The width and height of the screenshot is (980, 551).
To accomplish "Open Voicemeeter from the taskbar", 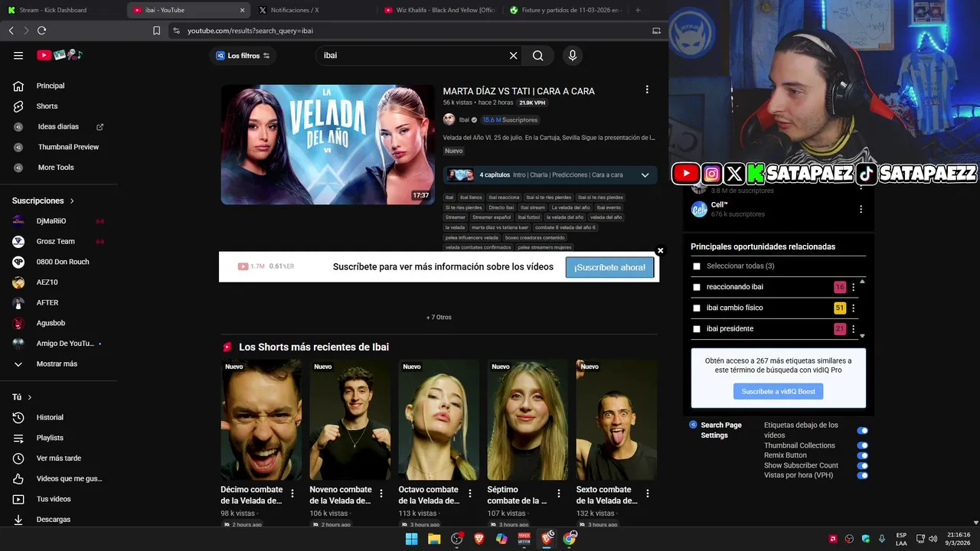I will click(524, 539).
